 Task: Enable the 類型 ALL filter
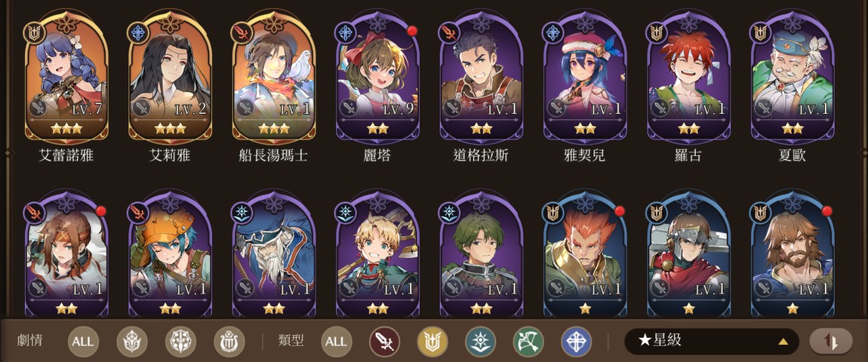(x=336, y=342)
